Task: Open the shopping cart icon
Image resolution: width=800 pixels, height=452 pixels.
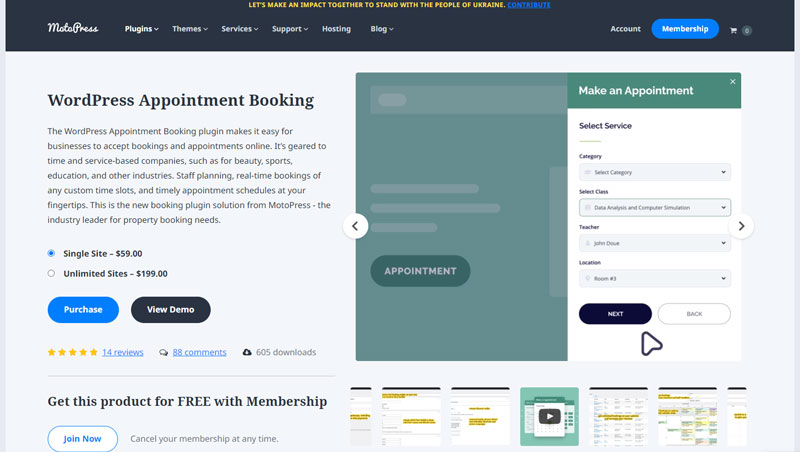Action: click(733, 31)
